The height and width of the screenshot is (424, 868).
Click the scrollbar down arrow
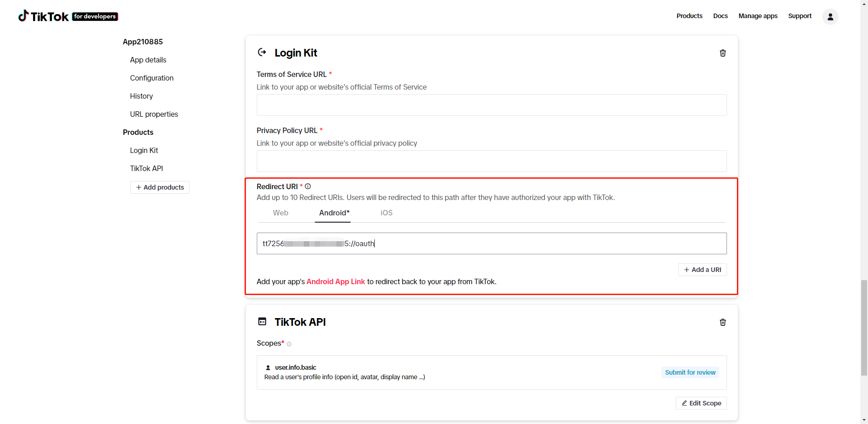(864, 420)
